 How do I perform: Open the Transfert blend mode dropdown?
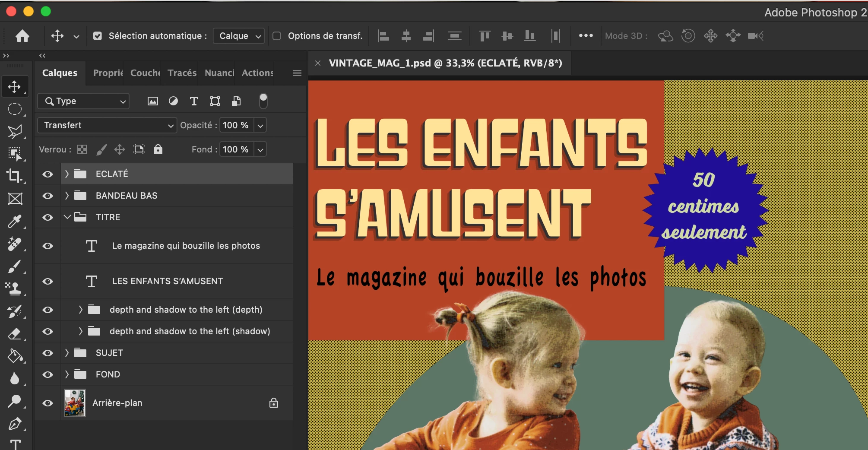pyautogui.click(x=107, y=125)
